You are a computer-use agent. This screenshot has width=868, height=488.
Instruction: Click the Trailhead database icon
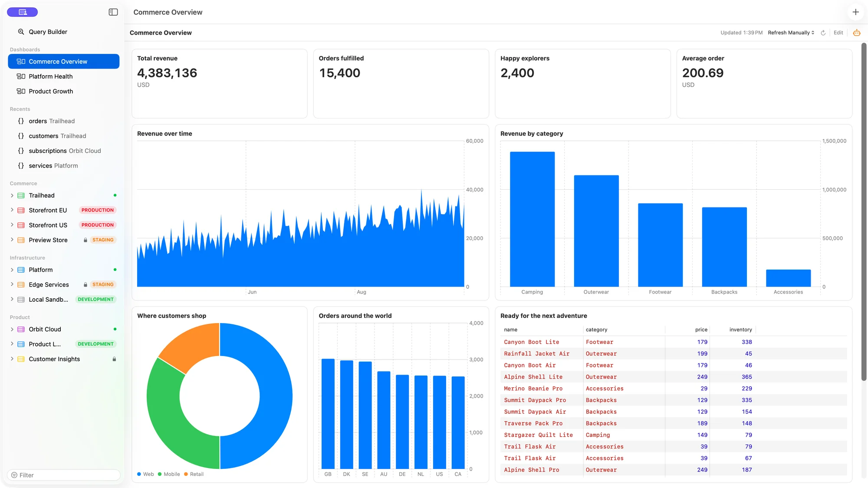pyautogui.click(x=21, y=195)
